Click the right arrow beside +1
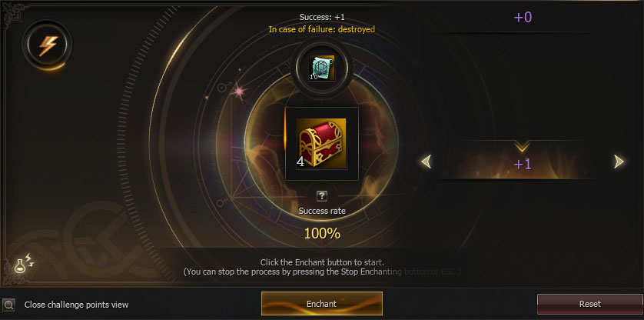The image size is (644, 320). point(619,162)
